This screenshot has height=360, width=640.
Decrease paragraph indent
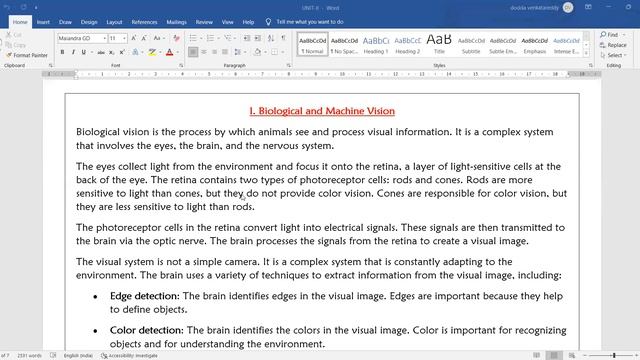[247, 38]
